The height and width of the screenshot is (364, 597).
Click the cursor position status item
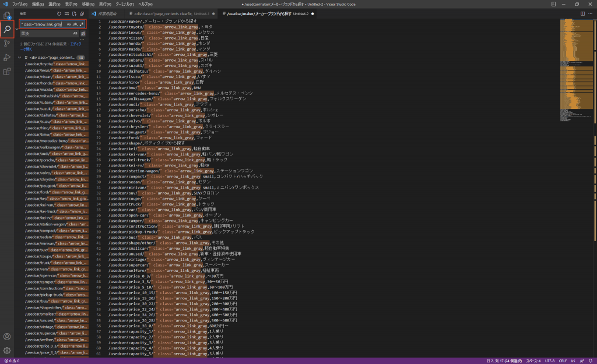[x=504, y=361]
